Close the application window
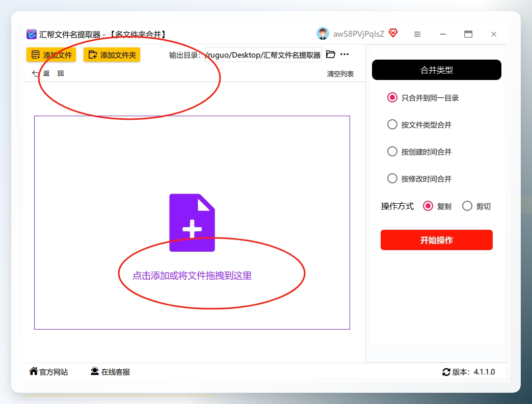 click(494, 34)
